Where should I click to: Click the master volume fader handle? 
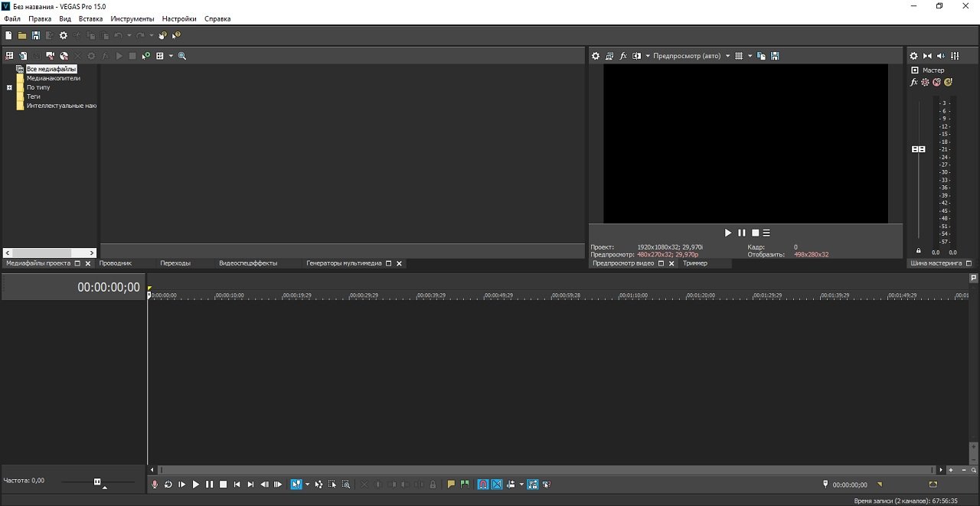pos(918,149)
